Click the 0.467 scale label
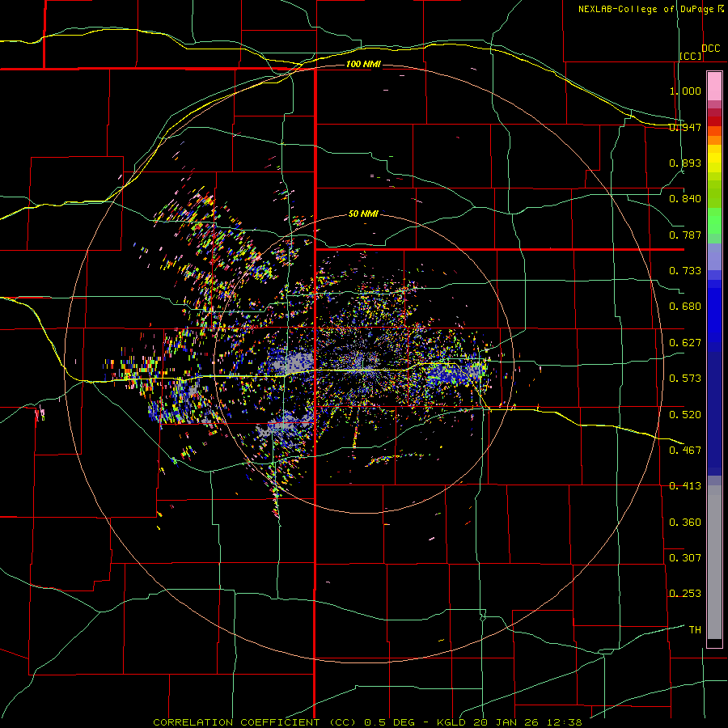The width and height of the screenshot is (728, 728). (685, 451)
